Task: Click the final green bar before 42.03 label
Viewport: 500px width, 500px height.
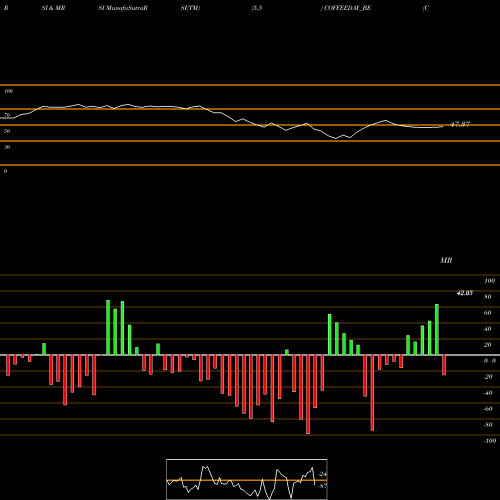Action: [x=437, y=329]
